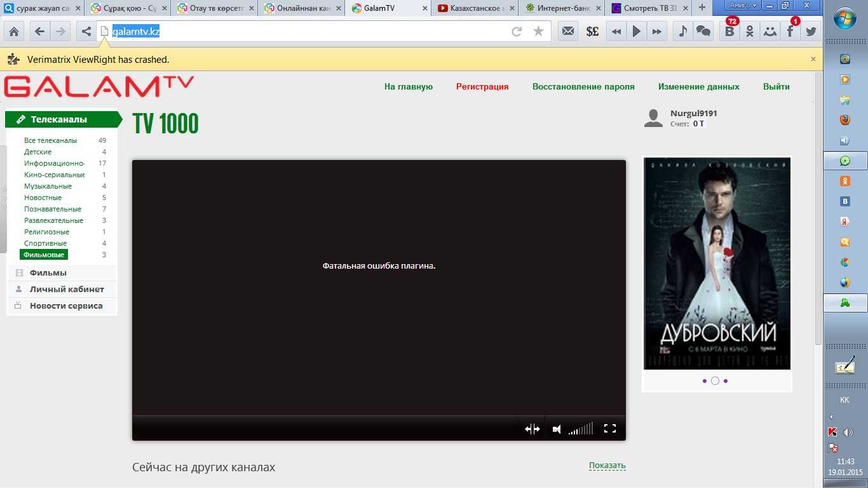Open the mail envelope toolbar icon
Image resolution: width=868 pixels, height=489 pixels.
coord(568,31)
